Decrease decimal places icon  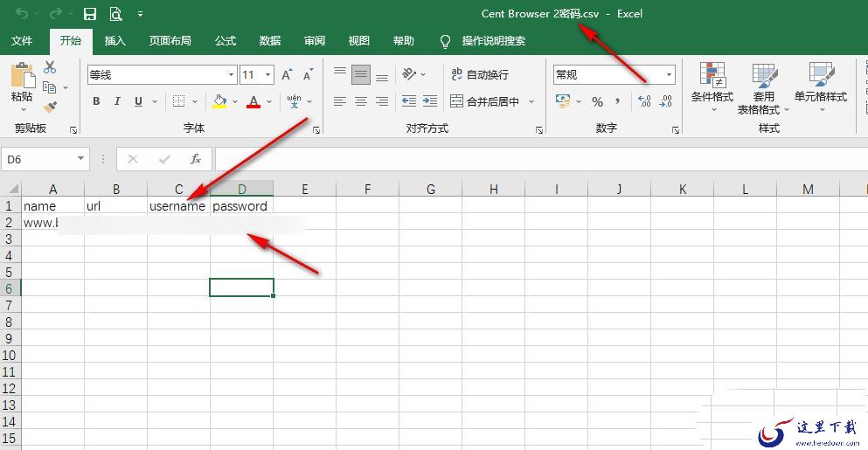(666, 101)
